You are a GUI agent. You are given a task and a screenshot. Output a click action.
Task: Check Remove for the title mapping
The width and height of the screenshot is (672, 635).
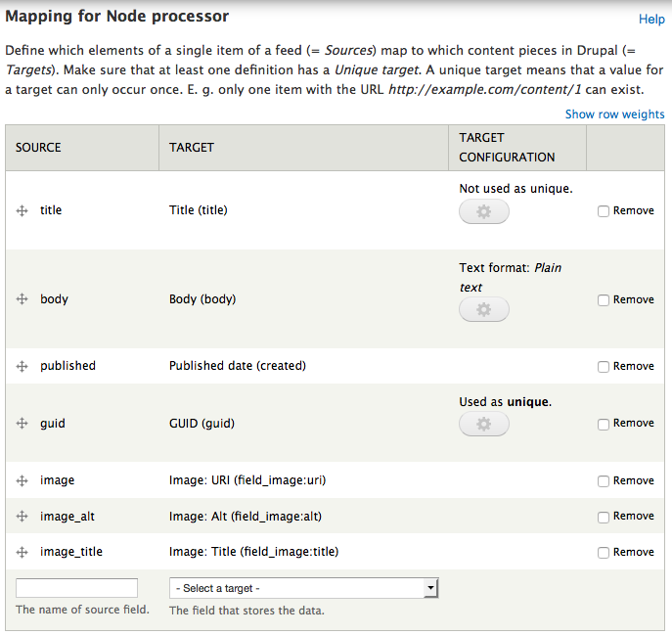click(604, 211)
